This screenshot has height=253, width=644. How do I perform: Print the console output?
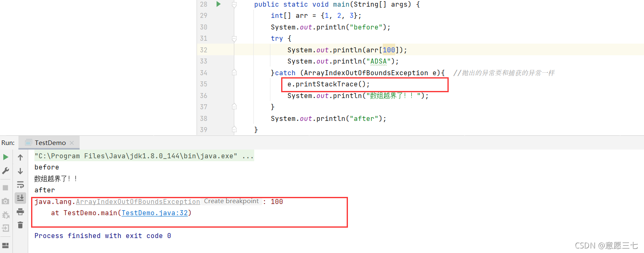pyautogui.click(x=20, y=212)
